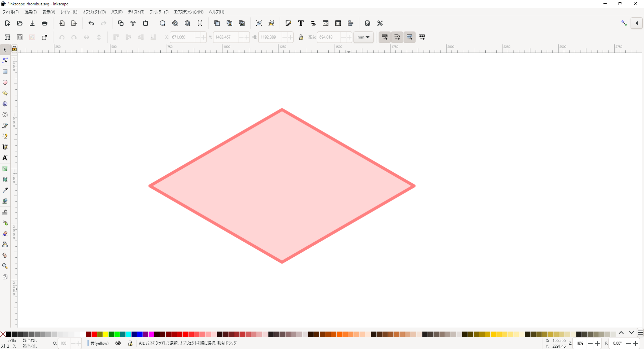The height and width of the screenshot is (349, 644).
Task: Toggle layer visibility with the eye icon
Action: (x=118, y=343)
